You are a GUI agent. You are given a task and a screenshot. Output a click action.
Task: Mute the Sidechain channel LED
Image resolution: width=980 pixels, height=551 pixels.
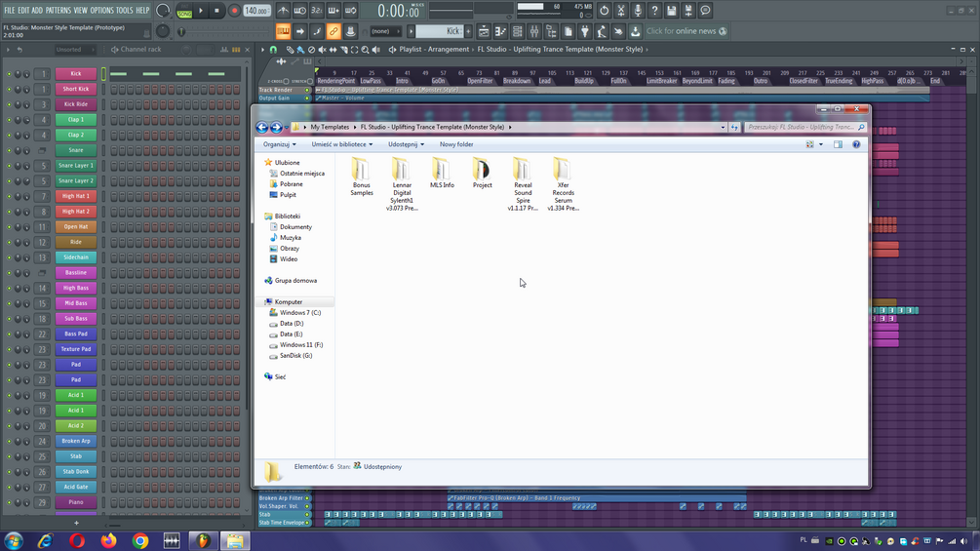(9, 257)
